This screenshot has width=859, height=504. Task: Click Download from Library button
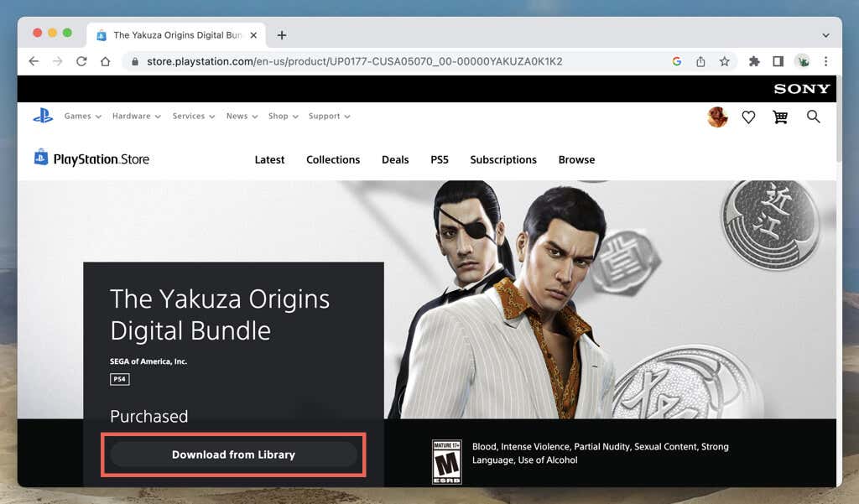tap(233, 455)
